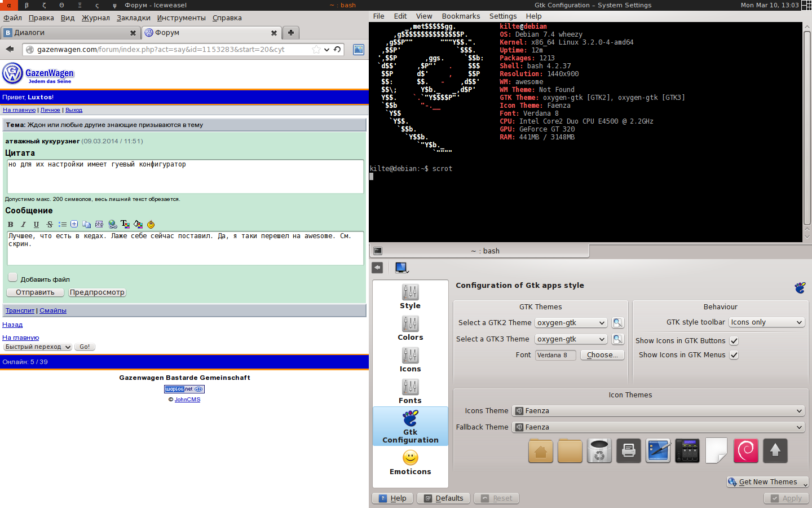Click the image icon beside the URL bar
The image size is (812, 508).
[x=359, y=49]
